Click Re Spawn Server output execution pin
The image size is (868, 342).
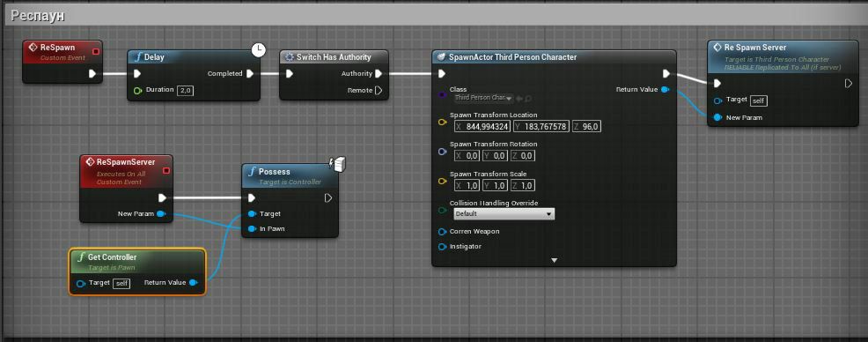point(849,83)
